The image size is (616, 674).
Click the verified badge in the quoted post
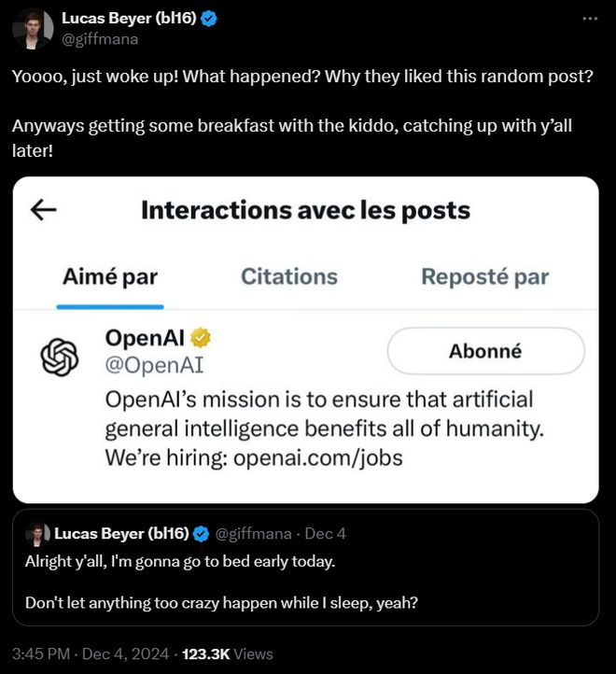[x=201, y=534]
